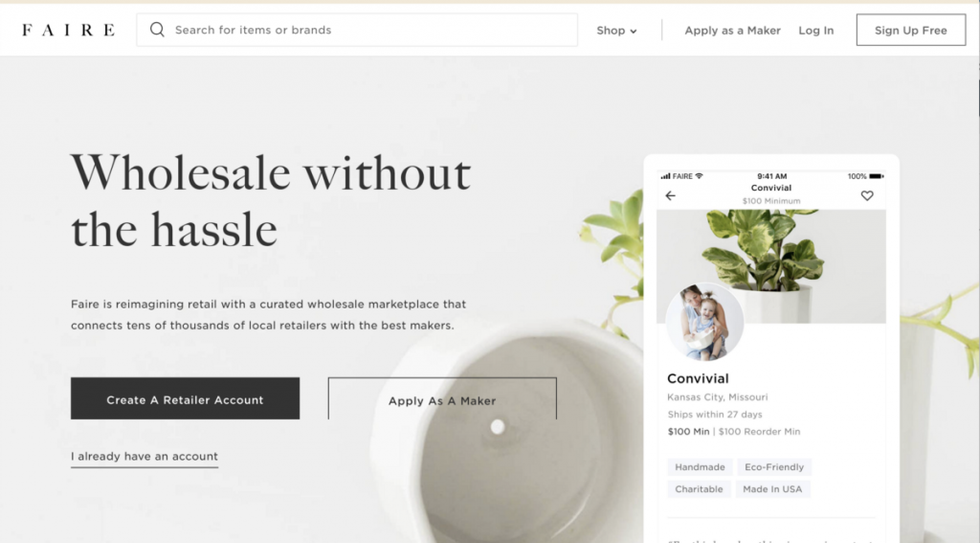Click the phone battery icon
Screen dimensions: 980x543
coord(877,176)
